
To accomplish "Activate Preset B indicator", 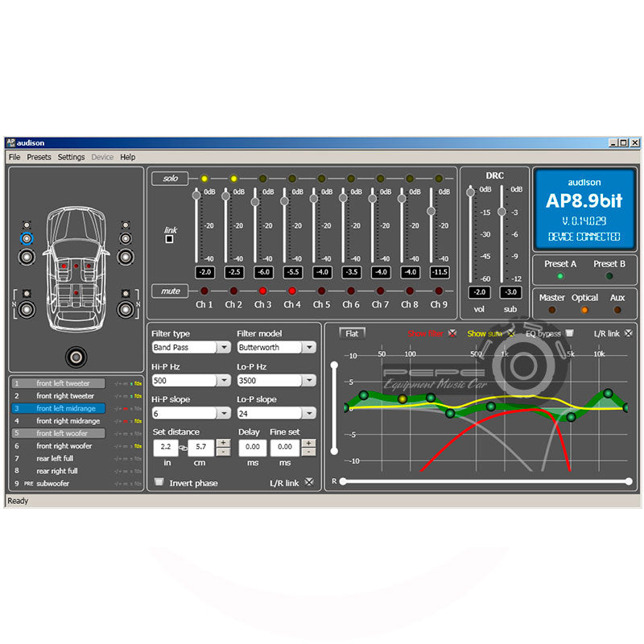I will click(609, 276).
